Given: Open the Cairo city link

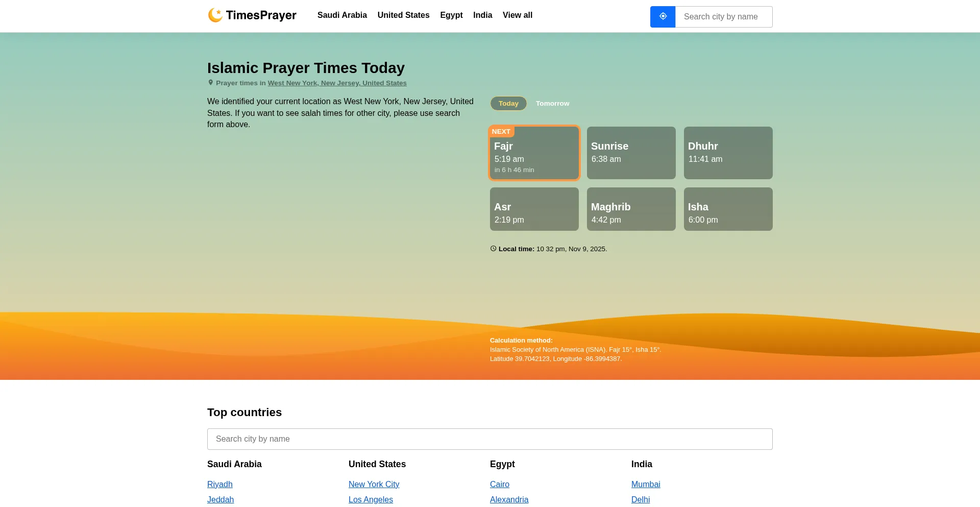Looking at the screenshot, I should pos(499,485).
